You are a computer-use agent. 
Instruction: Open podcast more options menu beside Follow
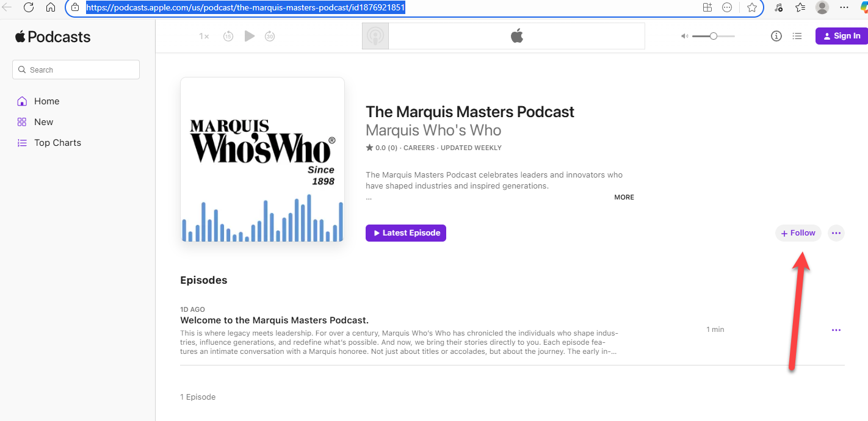836,233
